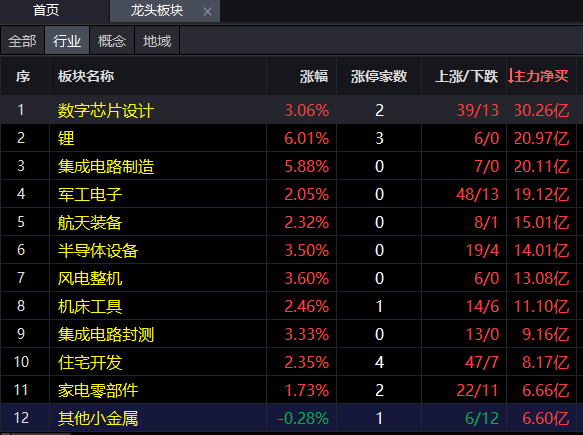Open sector 数字芯片设计
Screen dimensions: 583x435
(x=106, y=110)
